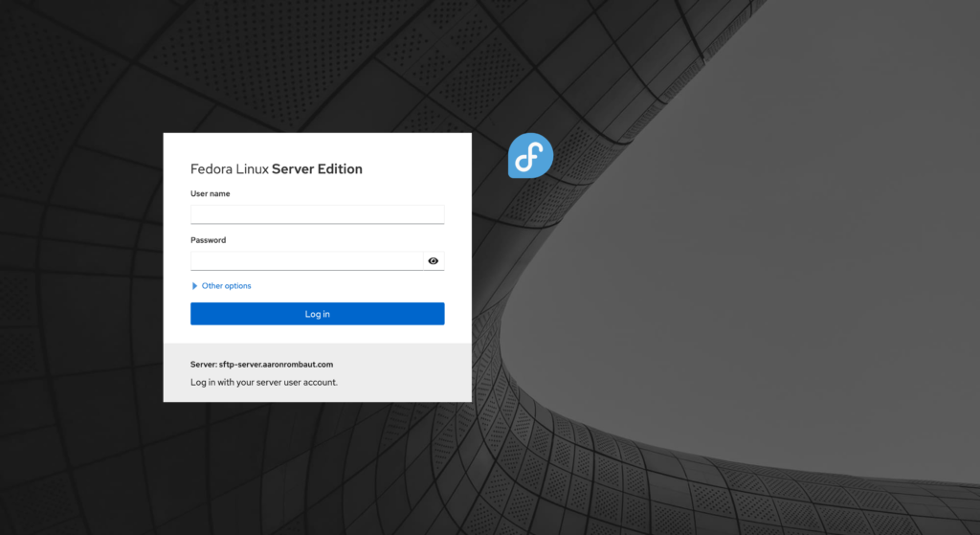
Task: Focus the Password input field
Action: 306,260
